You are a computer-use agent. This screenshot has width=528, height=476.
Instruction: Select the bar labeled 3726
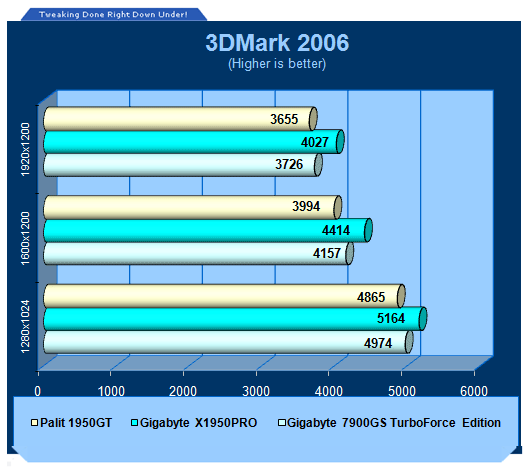183,165
